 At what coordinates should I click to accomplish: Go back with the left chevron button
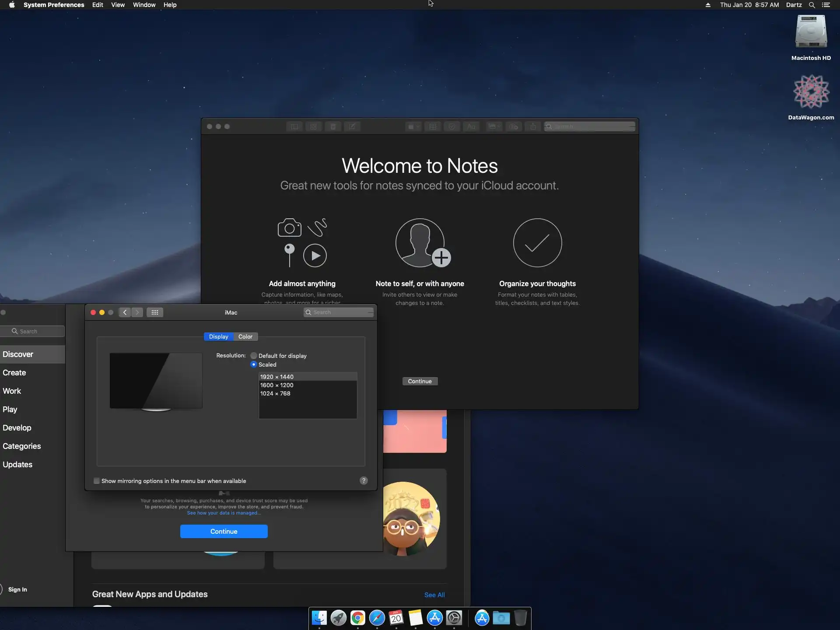tap(125, 312)
